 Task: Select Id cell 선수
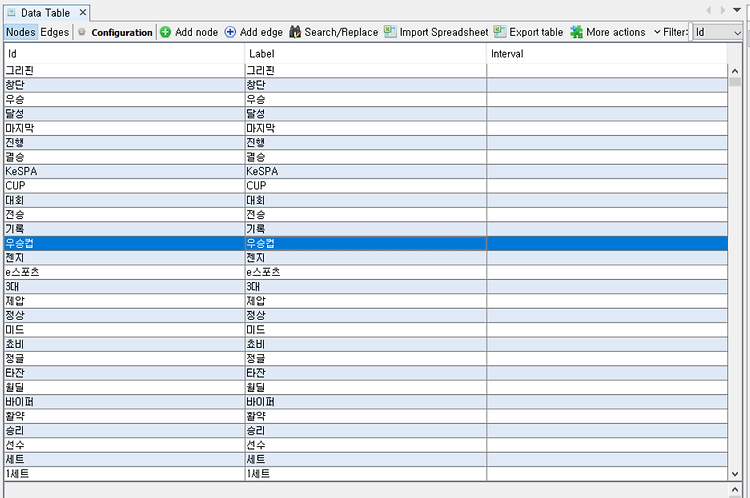(x=124, y=445)
